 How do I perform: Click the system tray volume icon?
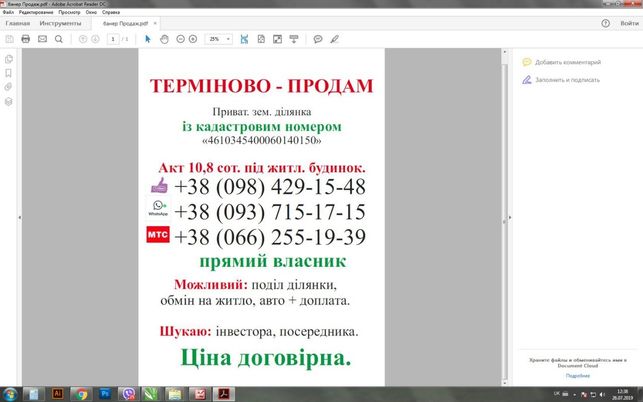tap(602, 395)
